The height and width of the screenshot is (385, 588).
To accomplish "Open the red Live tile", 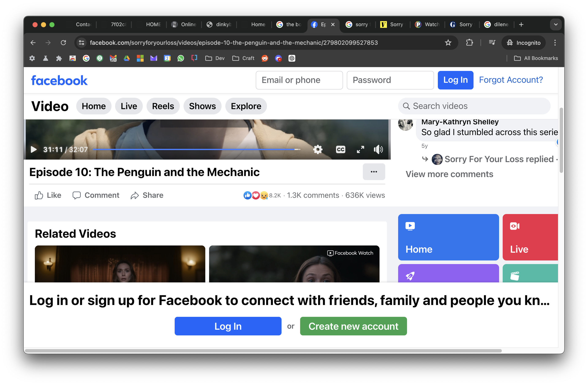I will click(x=530, y=237).
